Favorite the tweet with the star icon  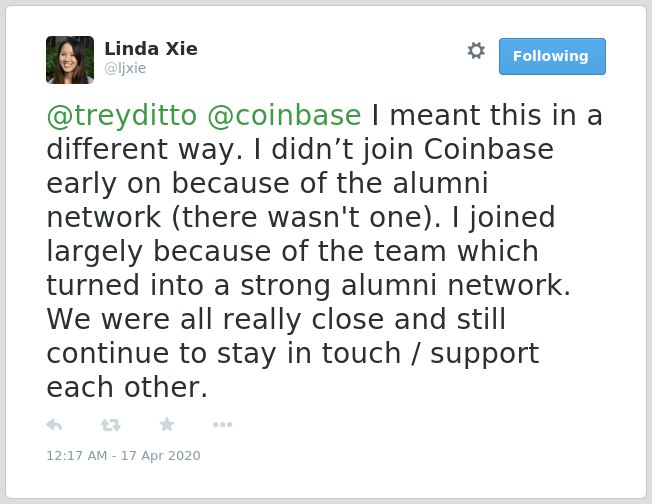[x=167, y=424]
